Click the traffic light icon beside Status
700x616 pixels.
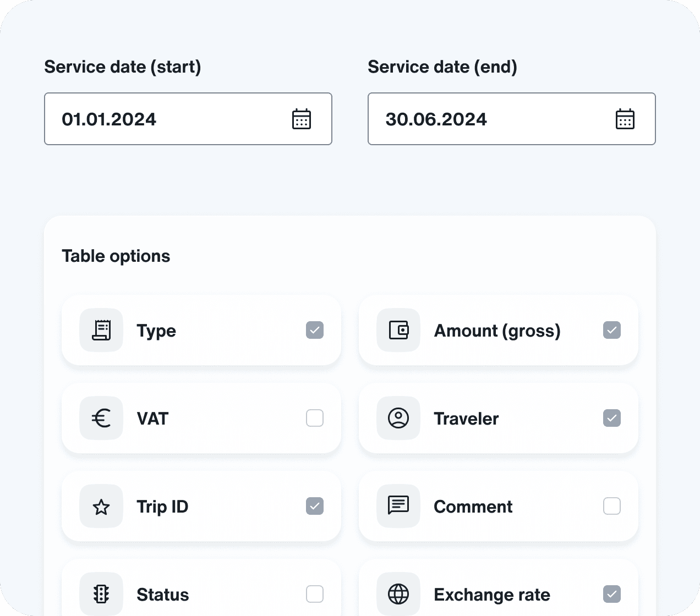coord(101,594)
